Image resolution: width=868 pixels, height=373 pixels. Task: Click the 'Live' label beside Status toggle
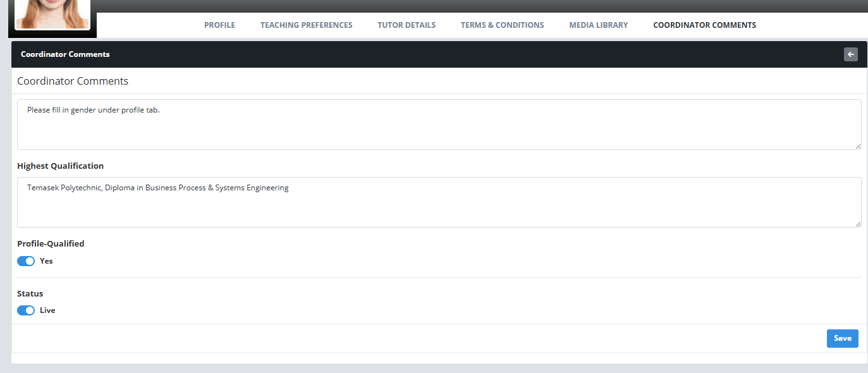tap(47, 310)
